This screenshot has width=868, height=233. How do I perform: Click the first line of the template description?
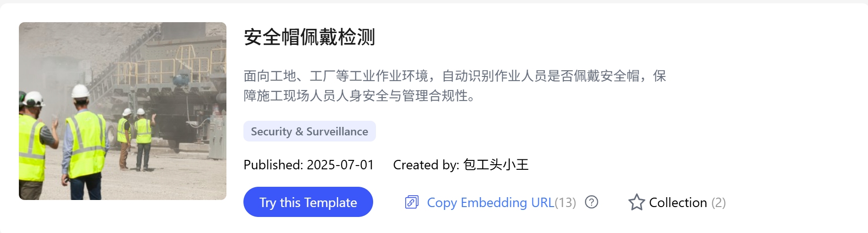455,76
